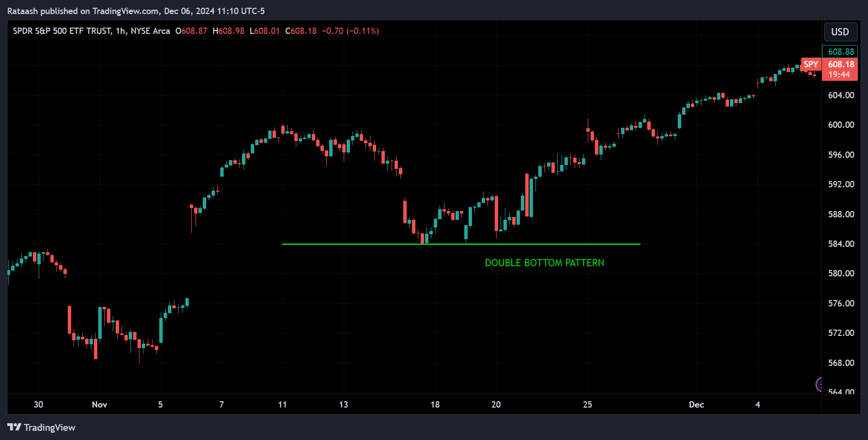
Task: Click the 592.00 price axis label
Action: [841, 184]
